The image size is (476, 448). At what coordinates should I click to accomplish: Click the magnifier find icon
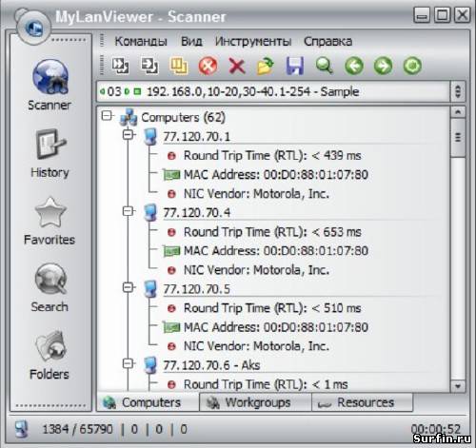tap(324, 66)
